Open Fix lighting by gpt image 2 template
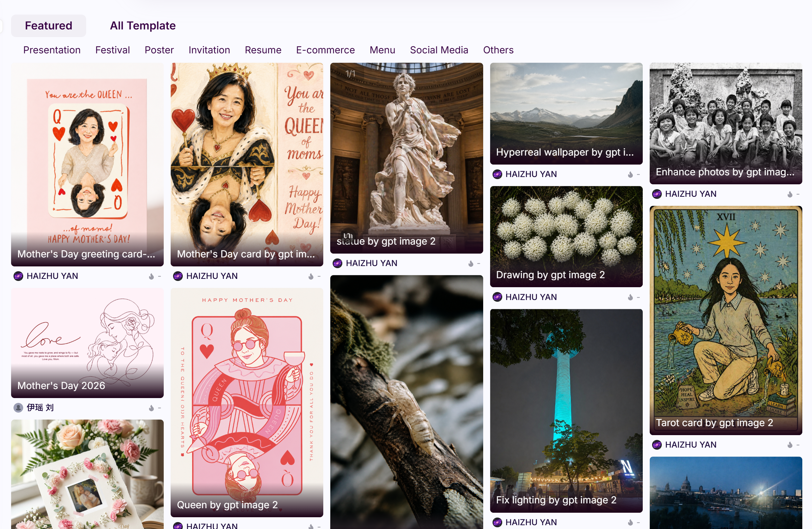Screen dimensions: 812x529 566,411
